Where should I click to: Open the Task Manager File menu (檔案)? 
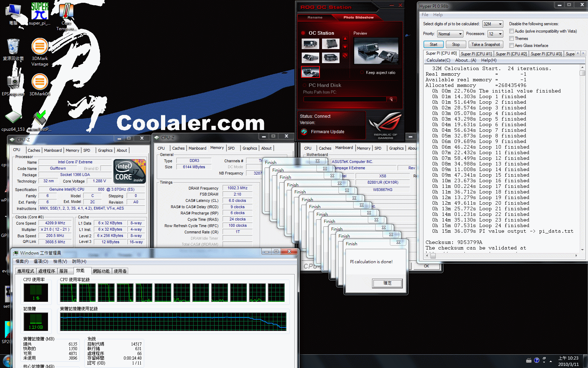point(22,261)
